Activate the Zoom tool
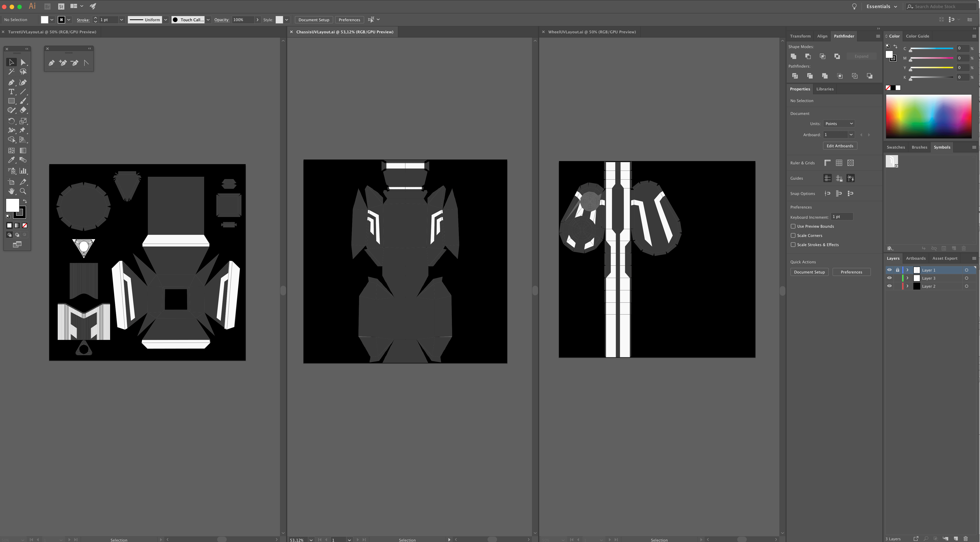 coord(23,191)
